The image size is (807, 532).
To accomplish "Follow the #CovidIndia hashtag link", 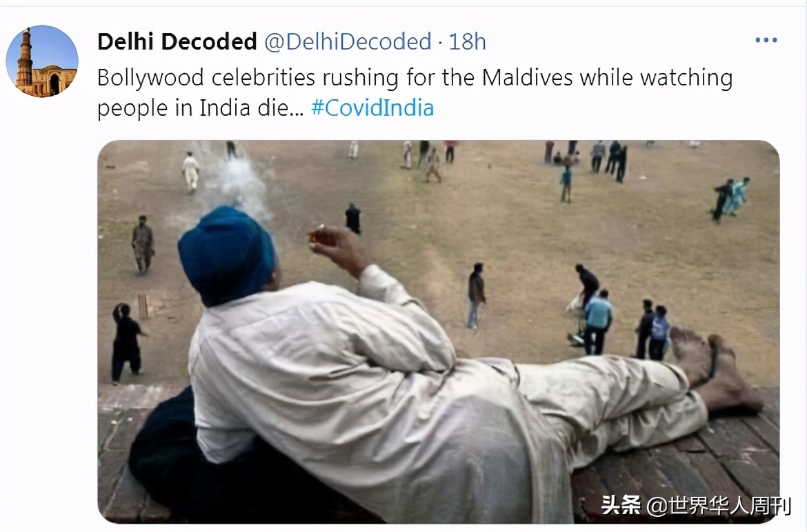I will (x=372, y=108).
